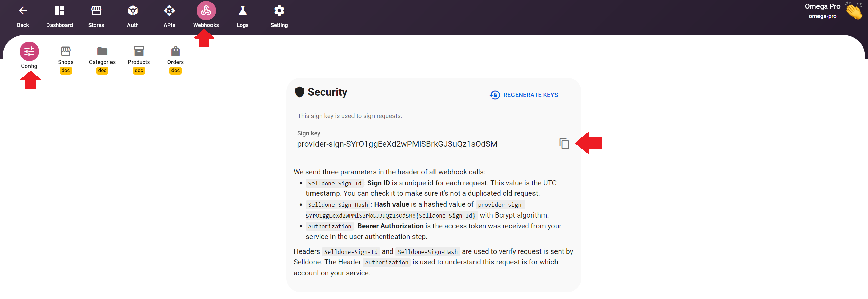Screen dimensions: 868x299
Task: Click the Back arrow icon
Action: 23,11
